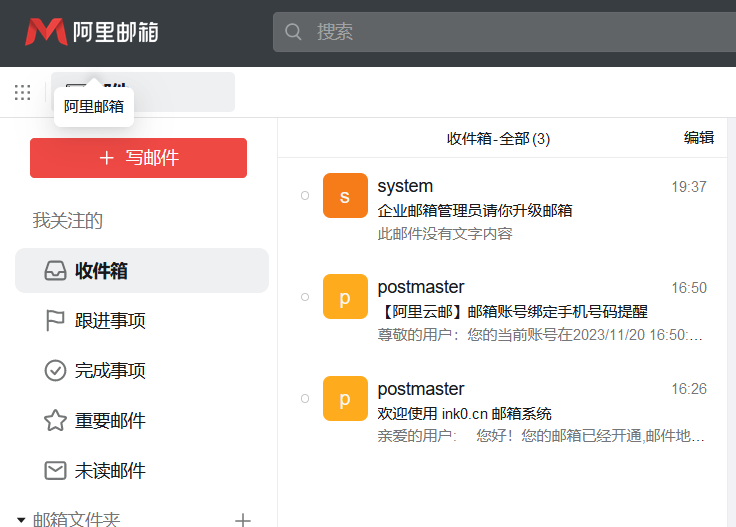736x527 pixels.
Task: Compose a new mail with 写邮件
Action: tap(138, 158)
